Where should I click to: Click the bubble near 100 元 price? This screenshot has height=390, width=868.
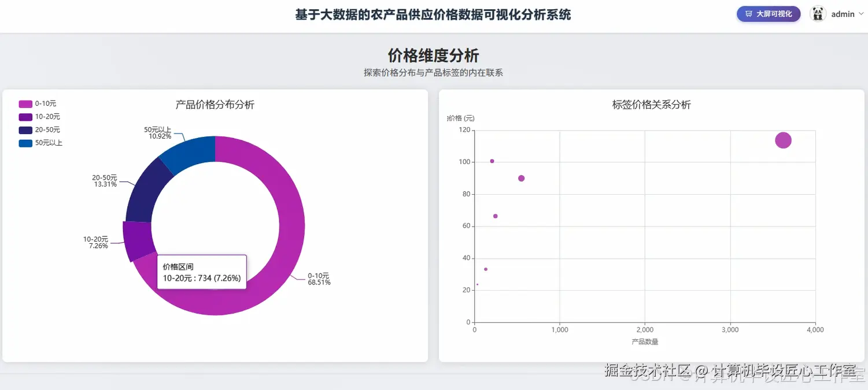(x=492, y=161)
